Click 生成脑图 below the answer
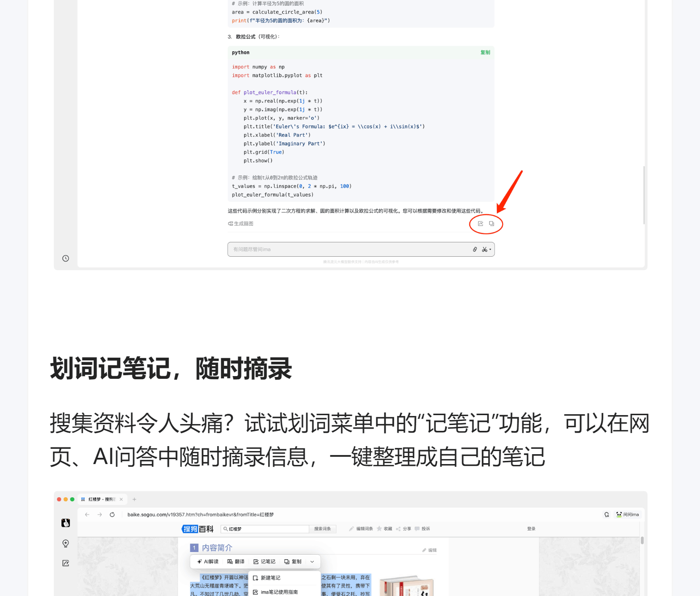This screenshot has width=700, height=596. 241,223
